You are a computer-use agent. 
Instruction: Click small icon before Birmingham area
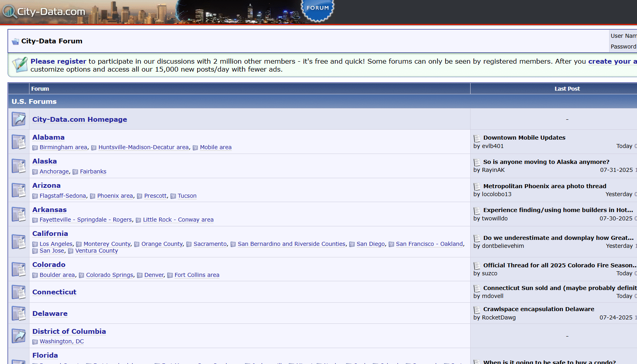pos(35,148)
